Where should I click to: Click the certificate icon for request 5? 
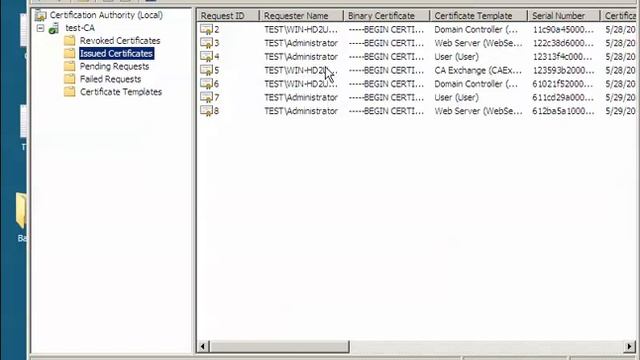(x=207, y=70)
